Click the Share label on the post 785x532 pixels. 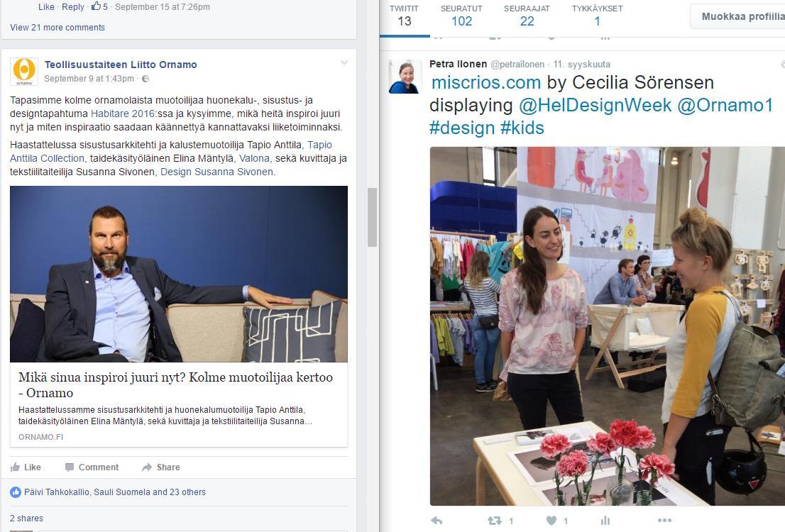click(x=168, y=467)
